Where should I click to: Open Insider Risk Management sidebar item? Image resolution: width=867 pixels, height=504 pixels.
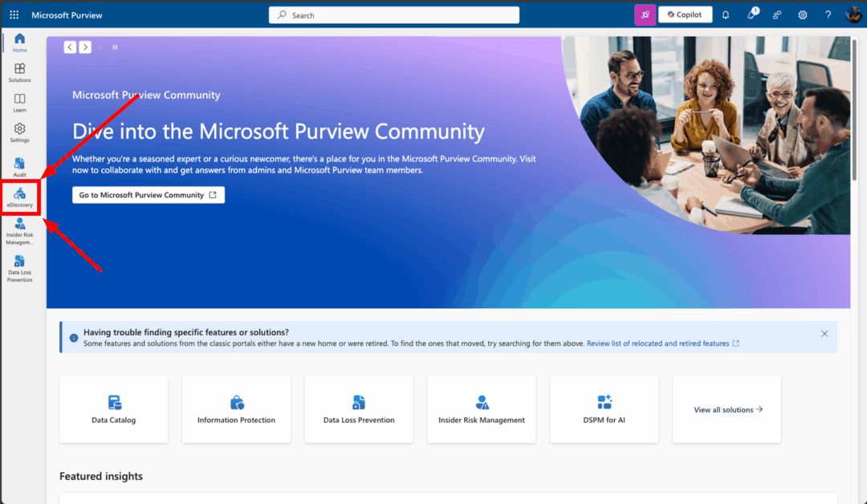pos(20,231)
